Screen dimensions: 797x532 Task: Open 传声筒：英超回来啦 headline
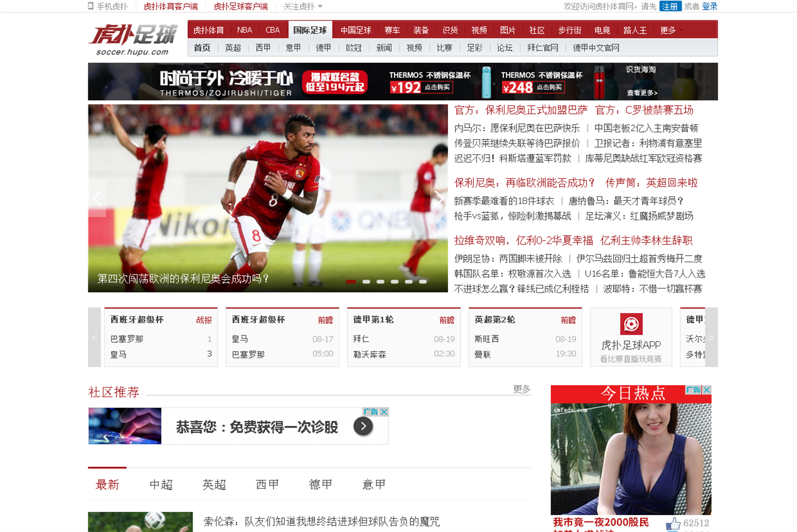pyautogui.click(x=651, y=183)
